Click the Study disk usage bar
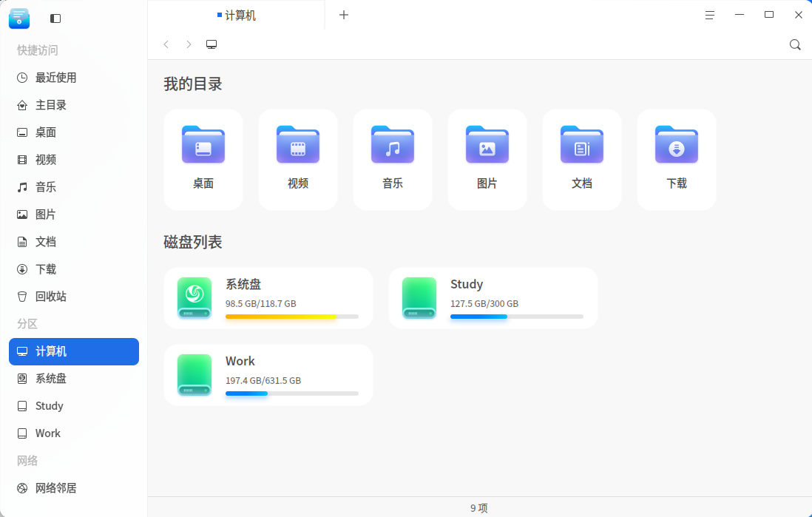Viewport: 812px width, 517px height. 517,317
